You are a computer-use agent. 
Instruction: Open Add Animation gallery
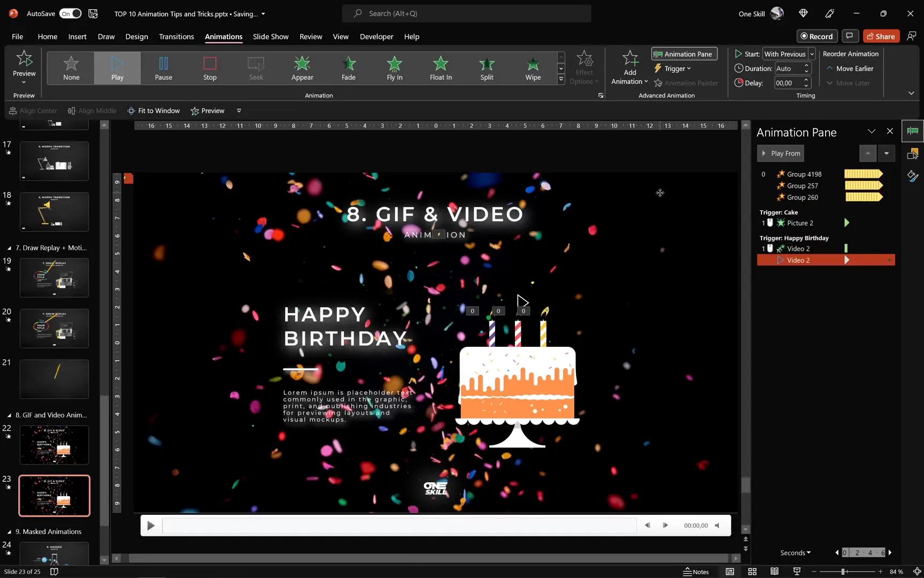[630, 67]
